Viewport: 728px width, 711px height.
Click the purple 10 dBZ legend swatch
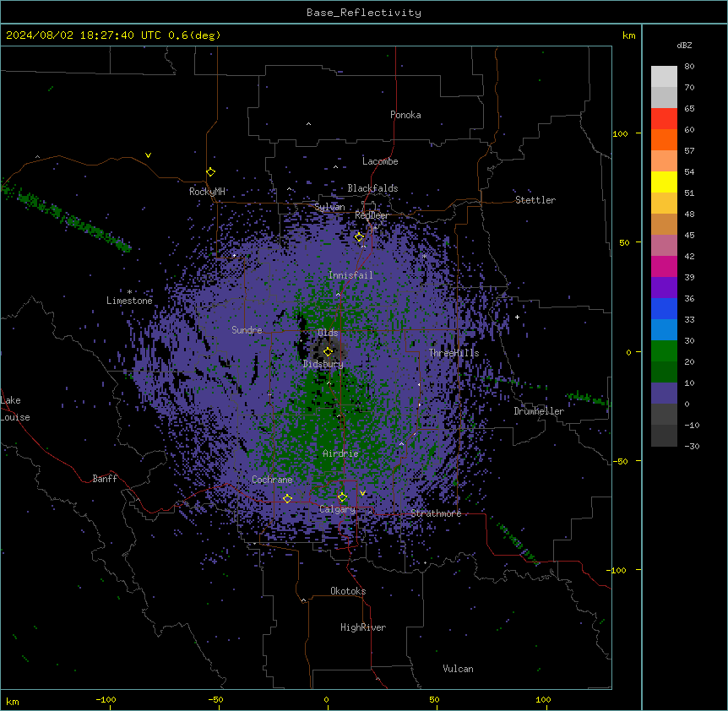coord(664,393)
